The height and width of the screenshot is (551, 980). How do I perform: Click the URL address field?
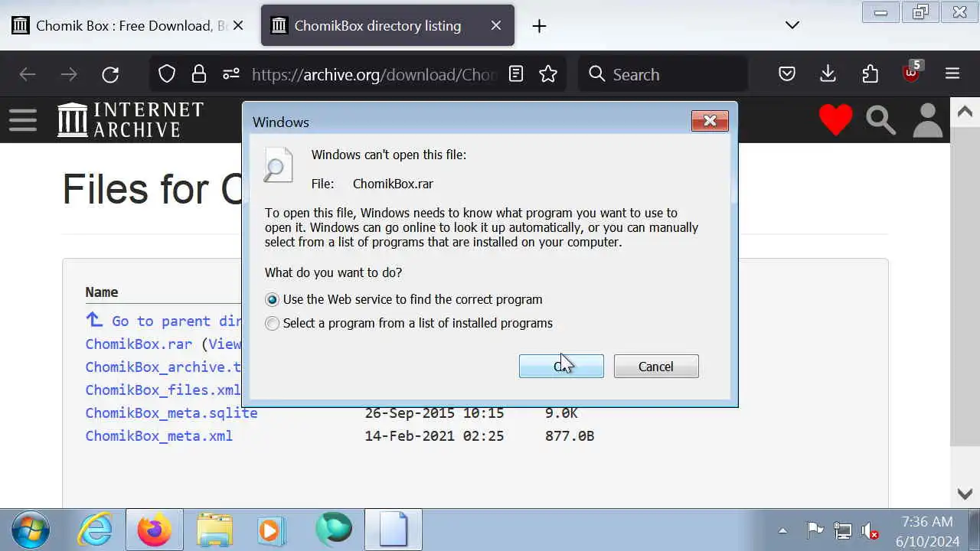point(375,74)
